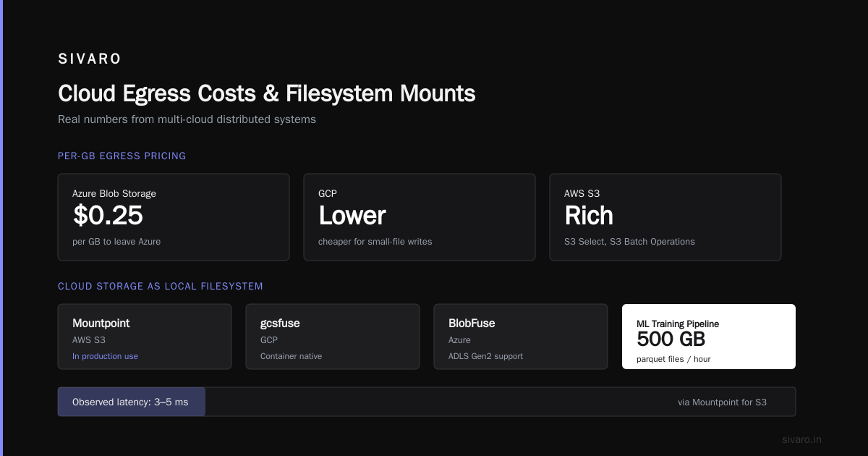This screenshot has width=868, height=456.
Task: Select 'parquet files / hour' text
Action: (673, 359)
